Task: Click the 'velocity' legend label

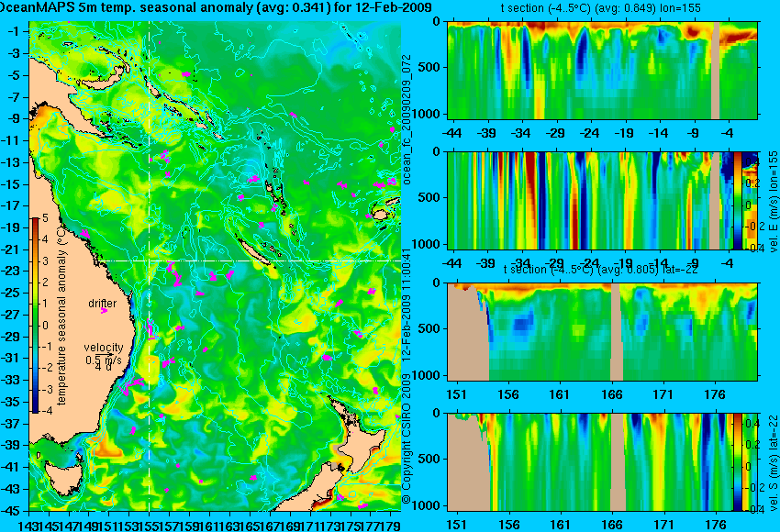Action: pos(104,348)
